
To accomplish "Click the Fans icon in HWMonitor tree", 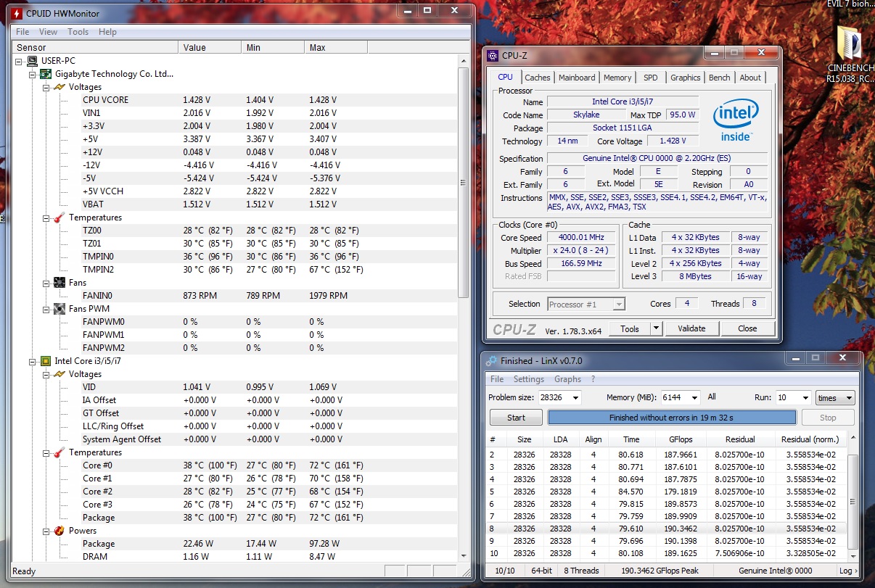I will tap(59, 283).
